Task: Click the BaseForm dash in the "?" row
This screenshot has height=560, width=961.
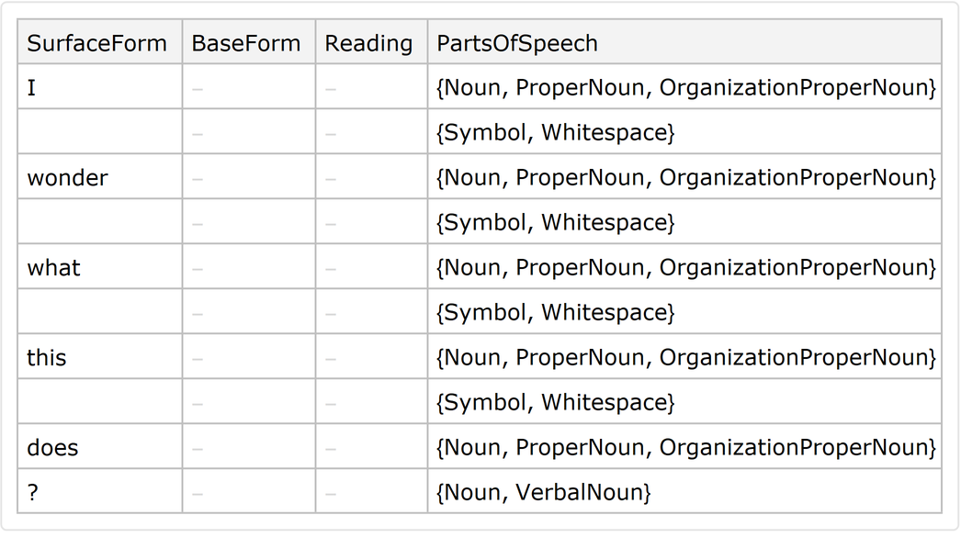Action: click(x=198, y=493)
